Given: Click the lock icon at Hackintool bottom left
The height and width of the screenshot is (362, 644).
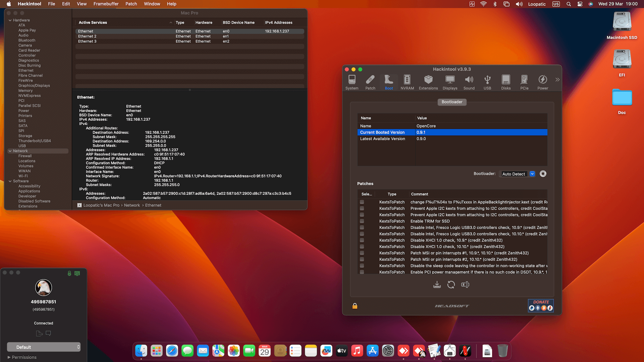Looking at the screenshot, I should (x=354, y=306).
